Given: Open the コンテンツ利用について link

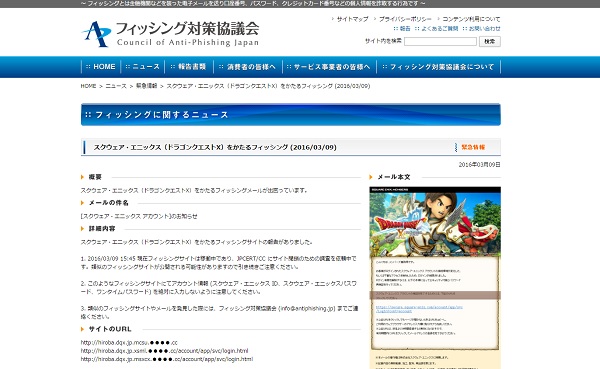Looking at the screenshot, I should click(x=471, y=19).
